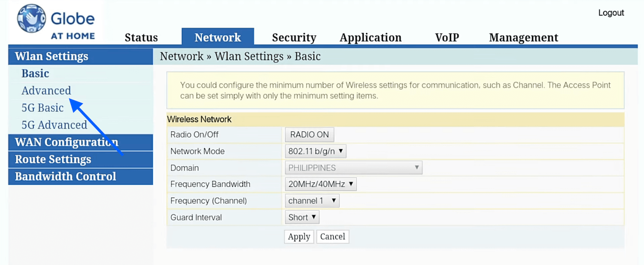The height and width of the screenshot is (265, 644).
Task: Toggle the RADIO ON button
Action: pos(309,134)
